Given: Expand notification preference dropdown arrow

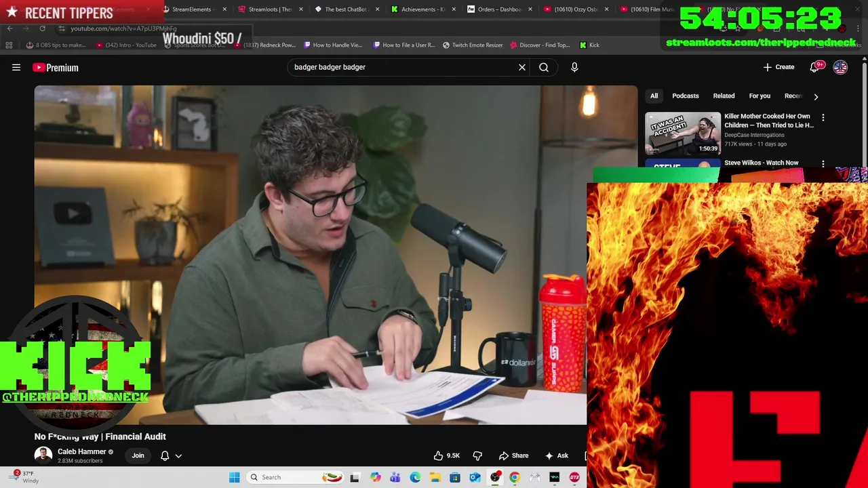Looking at the screenshot, I should click(178, 456).
